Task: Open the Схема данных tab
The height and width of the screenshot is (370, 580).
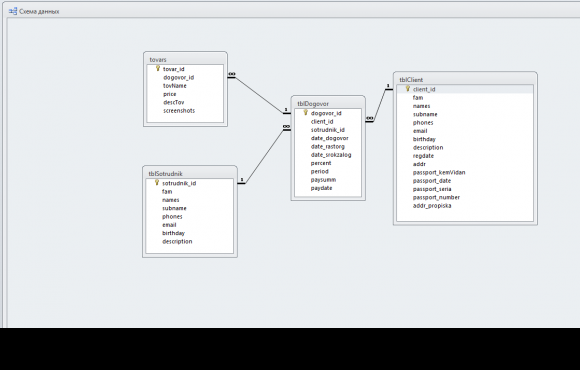Action: [x=34, y=11]
